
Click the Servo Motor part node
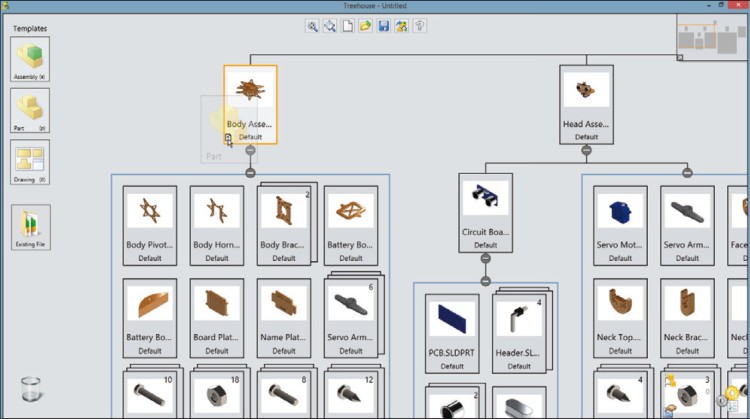[x=620, y=224]
